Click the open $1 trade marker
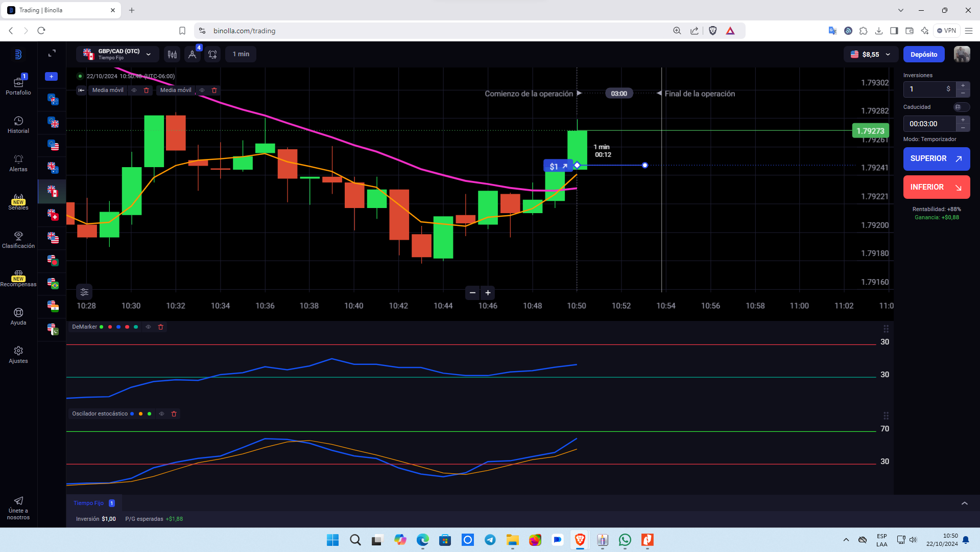This screenshot has width=980, height=552. [558, 166]
